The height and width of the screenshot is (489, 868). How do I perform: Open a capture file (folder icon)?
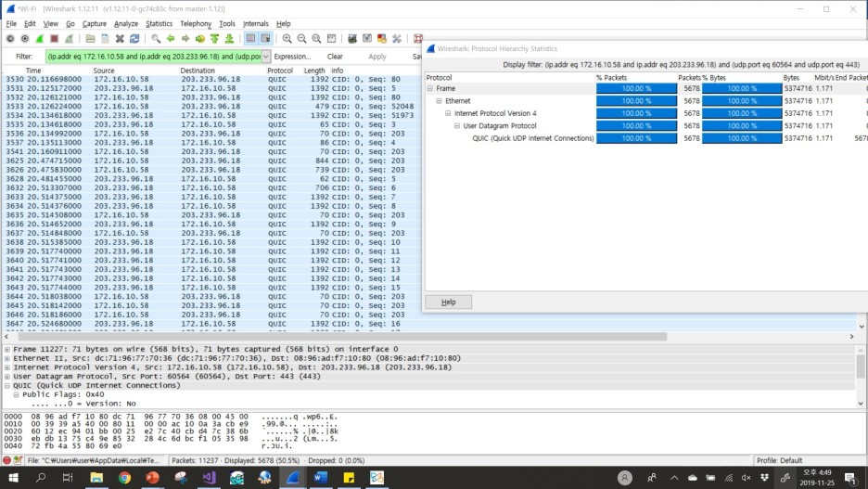coord(90,38)
